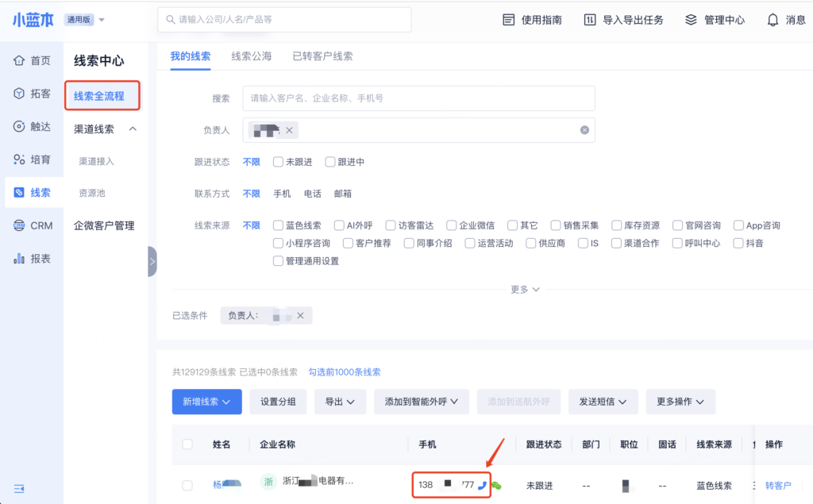The width and height of the screenshot is (813, 504).
Task: Open 管理中心 from the top bar
Action: (x=715, y=20)
